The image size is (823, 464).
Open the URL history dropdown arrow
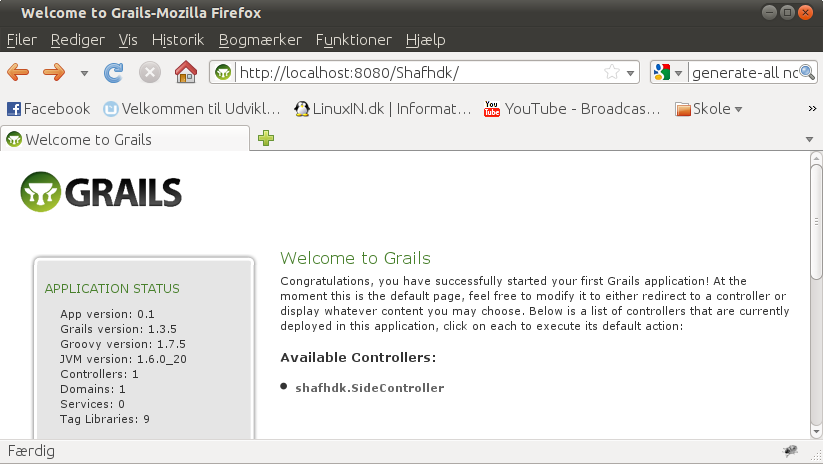click(630, 73)
